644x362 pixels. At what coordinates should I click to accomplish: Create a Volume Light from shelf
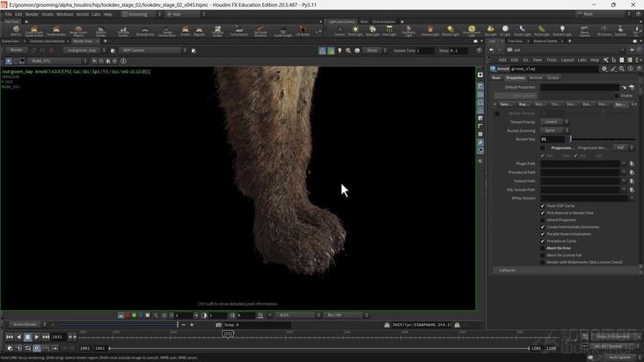(430, 31)
